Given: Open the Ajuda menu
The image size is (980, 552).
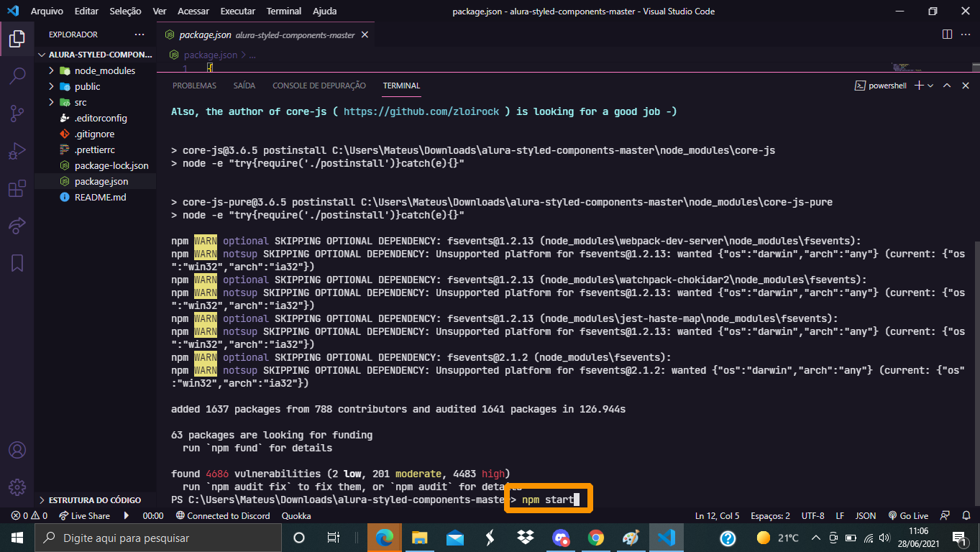Looking at the screenshot, I should [x=325, y=11].
